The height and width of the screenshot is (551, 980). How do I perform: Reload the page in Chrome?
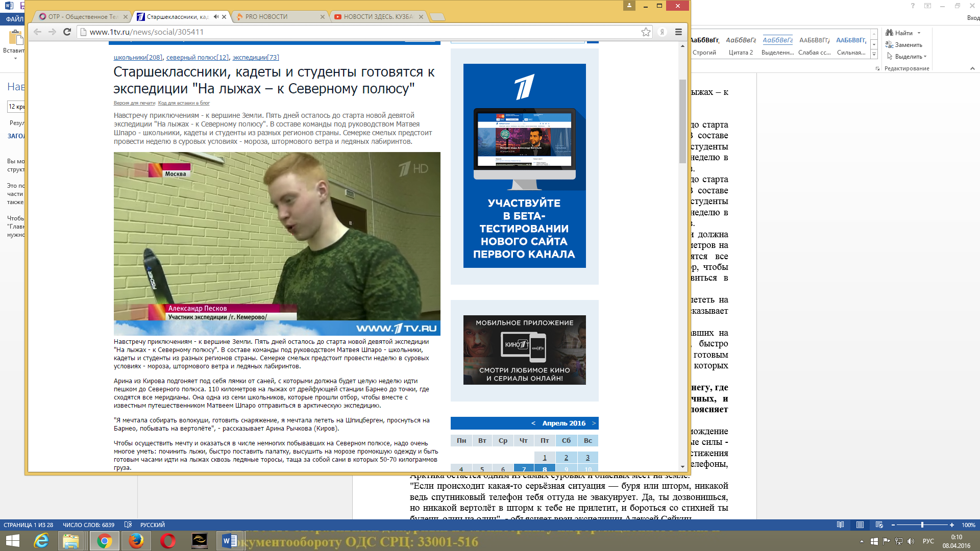(x=67, y=32)
